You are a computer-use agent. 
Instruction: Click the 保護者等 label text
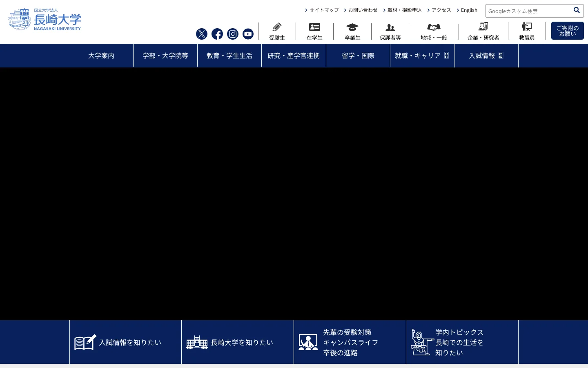click(390, 38)
